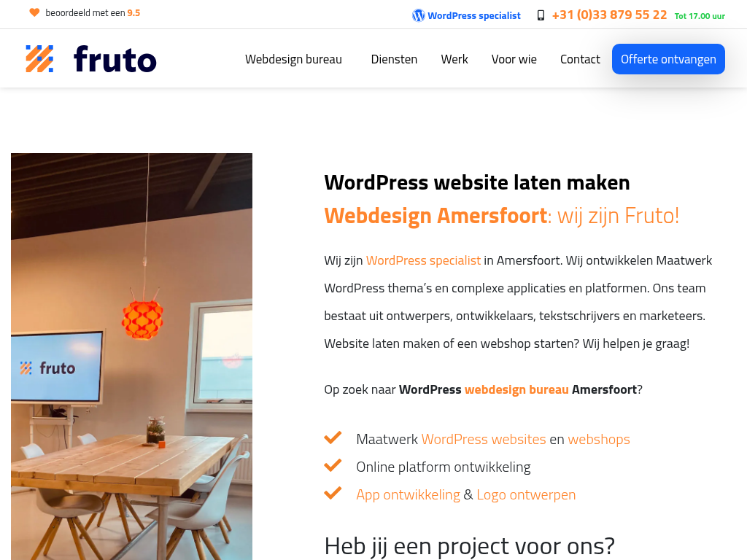This screenshot has width=747, height=560.
Task: Go to the Werk page
Action: point(454,60)
